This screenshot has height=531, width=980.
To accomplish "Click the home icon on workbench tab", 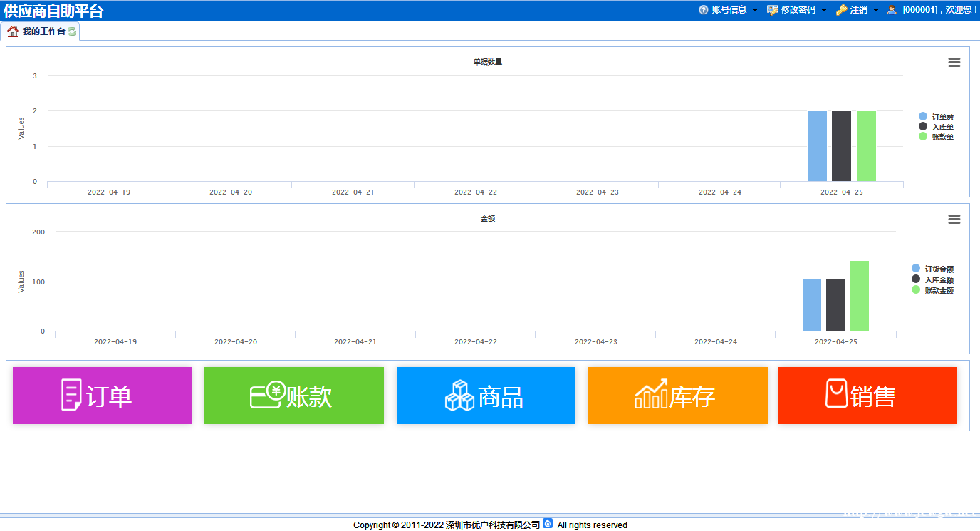I will (13, 31).
